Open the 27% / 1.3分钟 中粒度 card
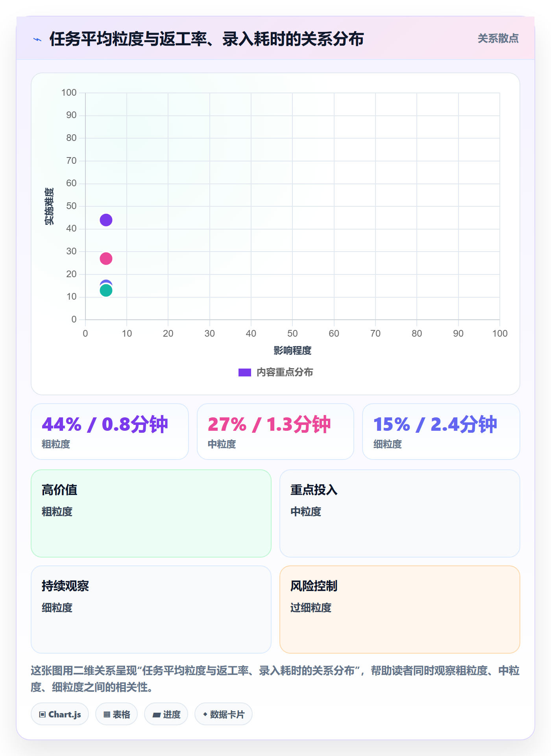551x756 pixels. [275, 432]
